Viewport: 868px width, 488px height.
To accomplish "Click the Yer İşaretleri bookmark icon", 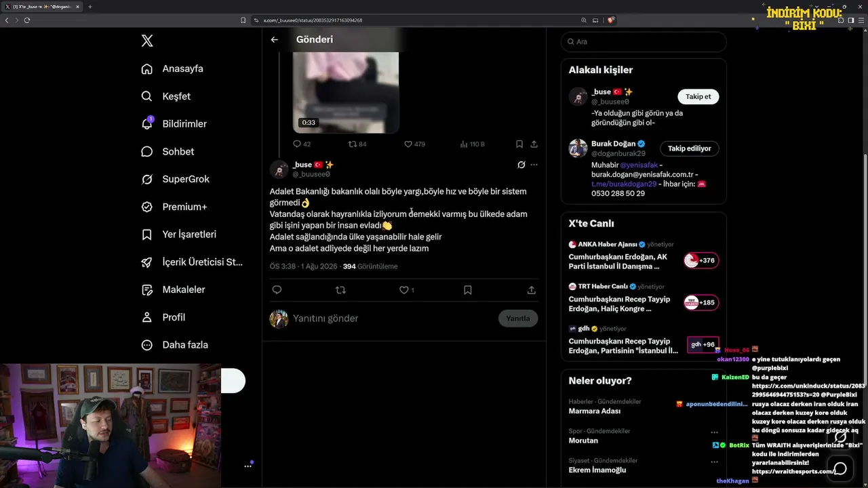I will click(146, 235).
